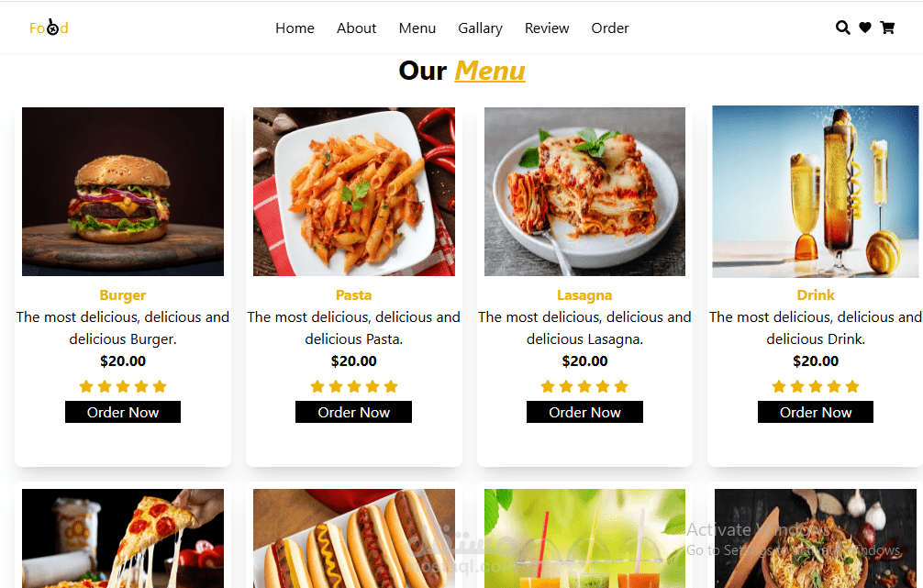Go to the Order nav link
The height and width of the screenshot is (588, 923).
coord(610,28)
